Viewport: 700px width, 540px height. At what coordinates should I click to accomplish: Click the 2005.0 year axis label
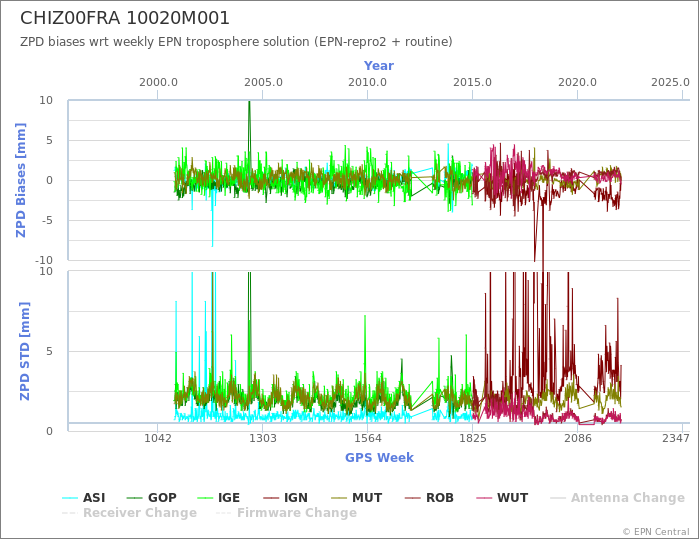click(263, 83)
